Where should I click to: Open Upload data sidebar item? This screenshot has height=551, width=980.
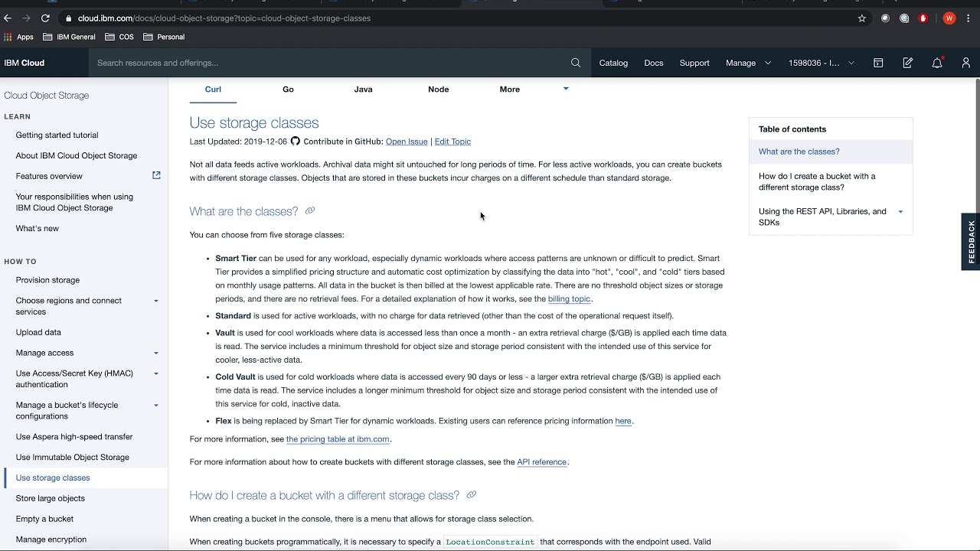[x=38, y=333]
